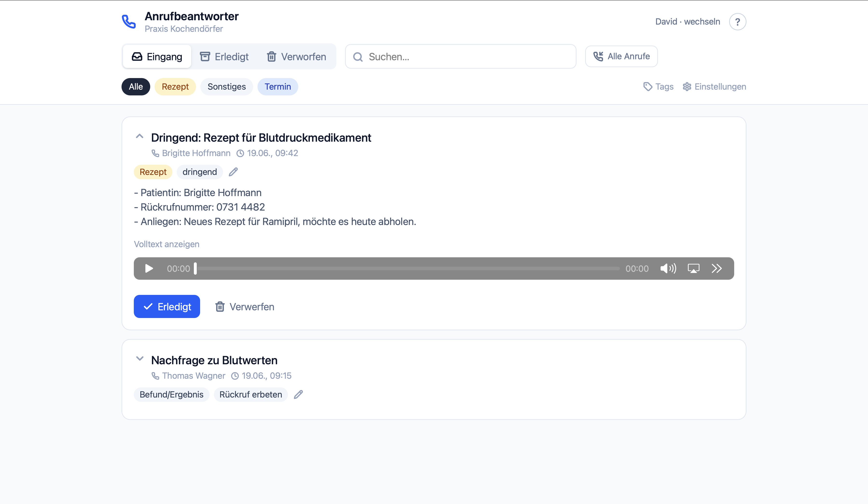The width and height of the screenshot is (868, 504).
Task: Expand the Nachfrage zu Blutwerten message
Action: point(140,359)
